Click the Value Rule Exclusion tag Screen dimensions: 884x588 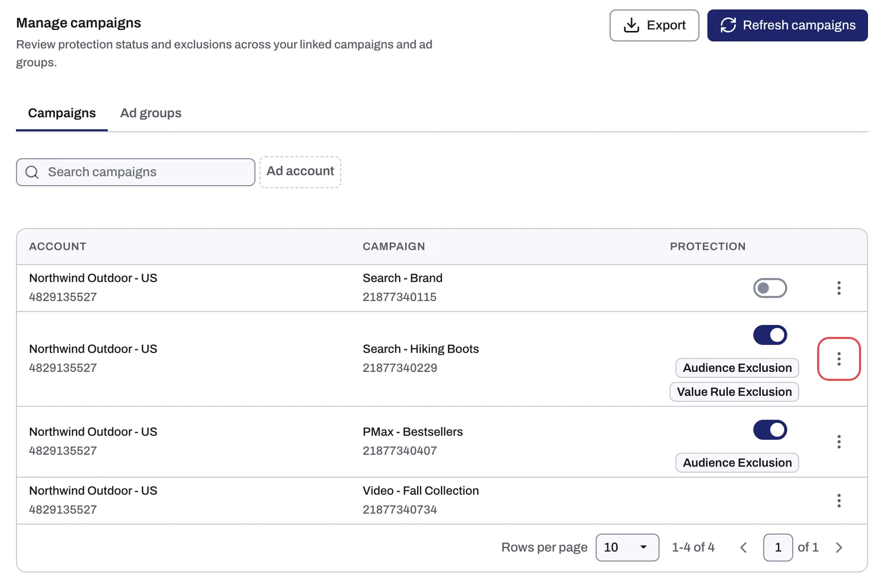pos(734,392)
